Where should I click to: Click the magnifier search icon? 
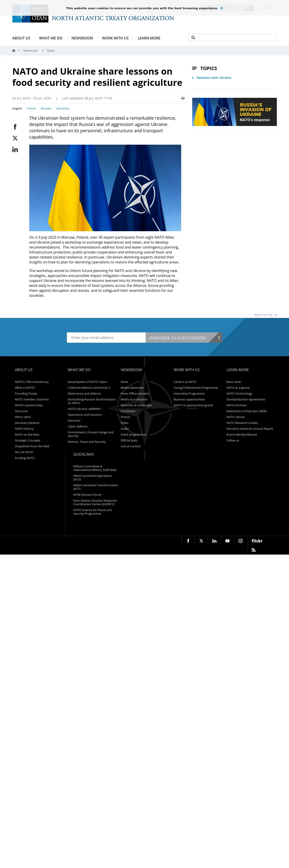pyautogui.click(x=193, y=37)
